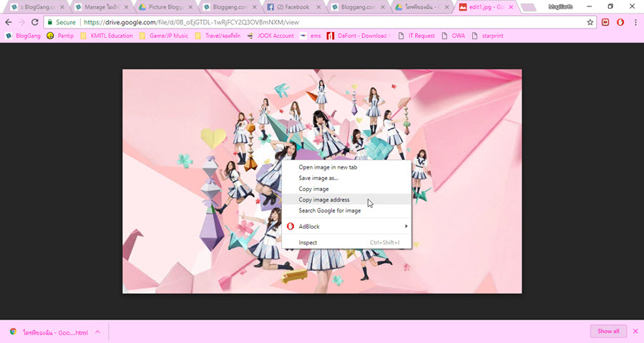
Task: Reload the page with refresh icon
Action: 35,22
